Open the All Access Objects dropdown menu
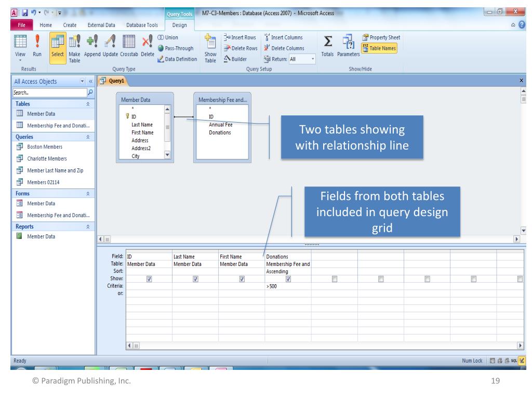This screenshot has width=532, height=399. coord(82,81)
